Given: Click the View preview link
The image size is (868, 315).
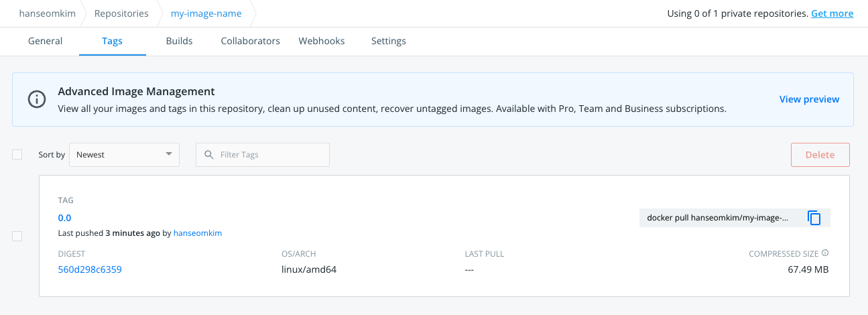Looking at the screenshot, I should point(809,99).
